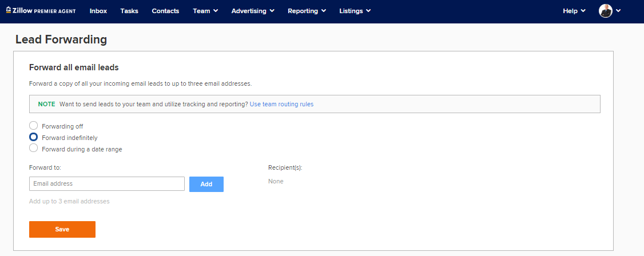Select the Forwarding off radio button

34,126
